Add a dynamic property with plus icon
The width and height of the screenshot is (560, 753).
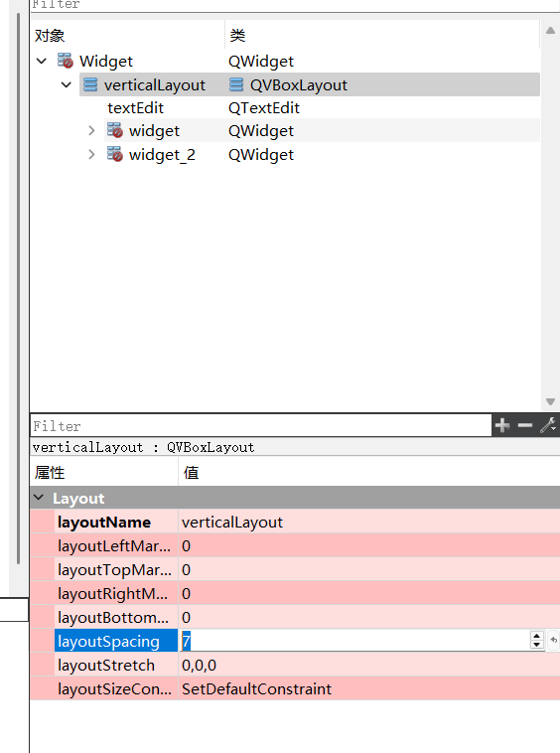[x=502, y=425]
